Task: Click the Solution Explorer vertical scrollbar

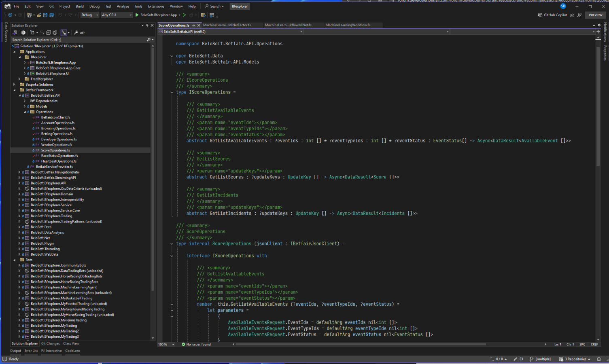Action: pyautogui.click(x=153, y=169)
